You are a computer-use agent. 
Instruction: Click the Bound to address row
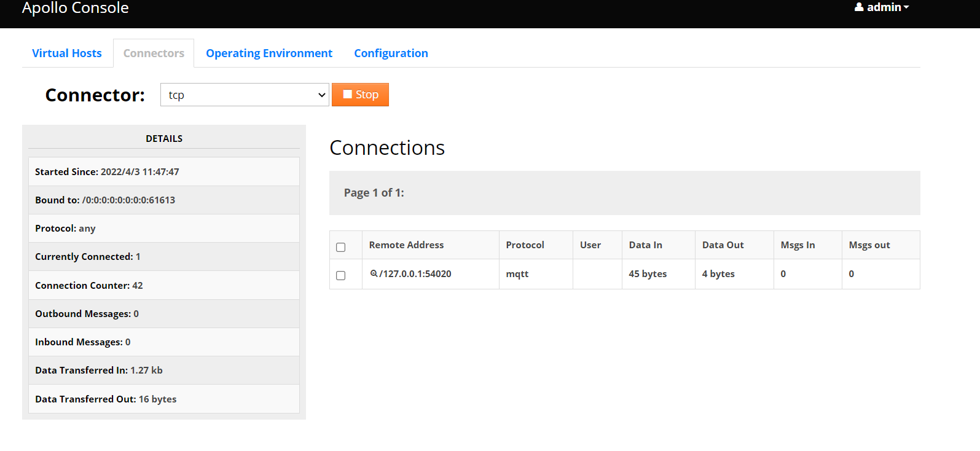tap(164, 200)
